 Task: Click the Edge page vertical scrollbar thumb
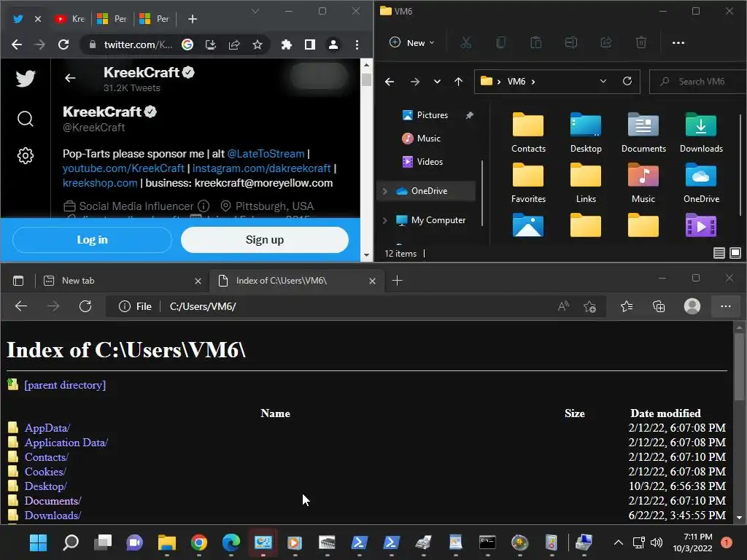pos(739,366)
